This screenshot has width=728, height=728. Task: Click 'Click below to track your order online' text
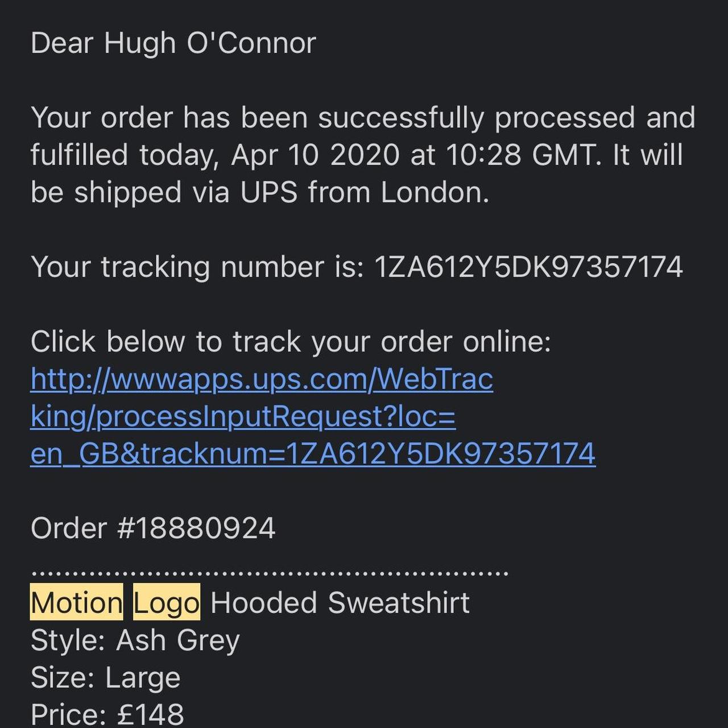291,342
